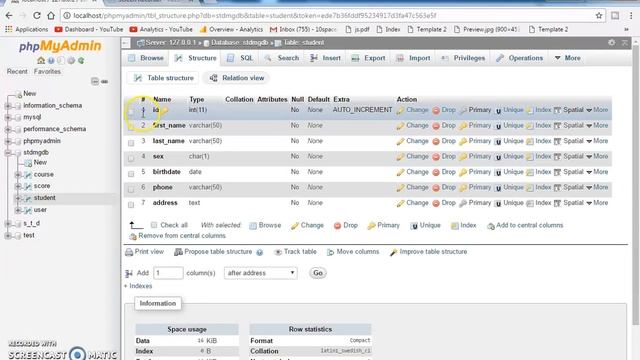This screenshot has height=360, width=640.
Task: Enable the Check all checkbox
Action: (x=154, y=225)
